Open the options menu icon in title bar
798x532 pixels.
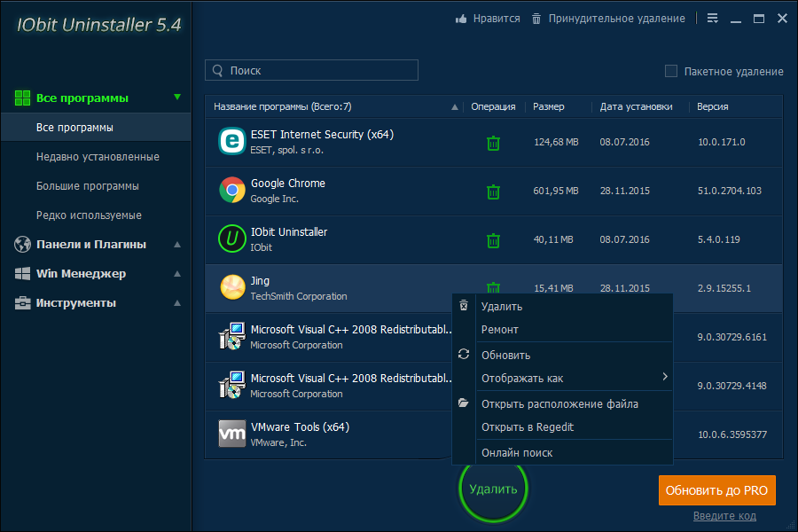click(713, 19)
